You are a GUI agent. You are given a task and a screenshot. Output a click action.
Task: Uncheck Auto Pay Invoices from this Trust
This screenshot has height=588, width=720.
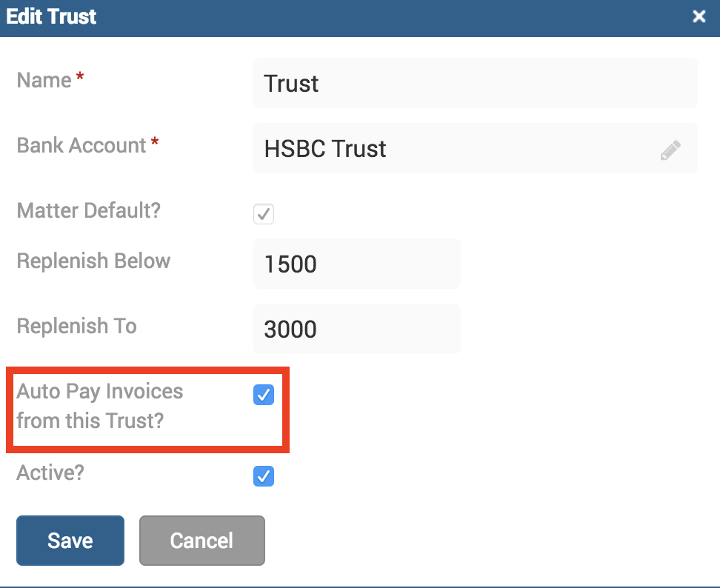264,395
